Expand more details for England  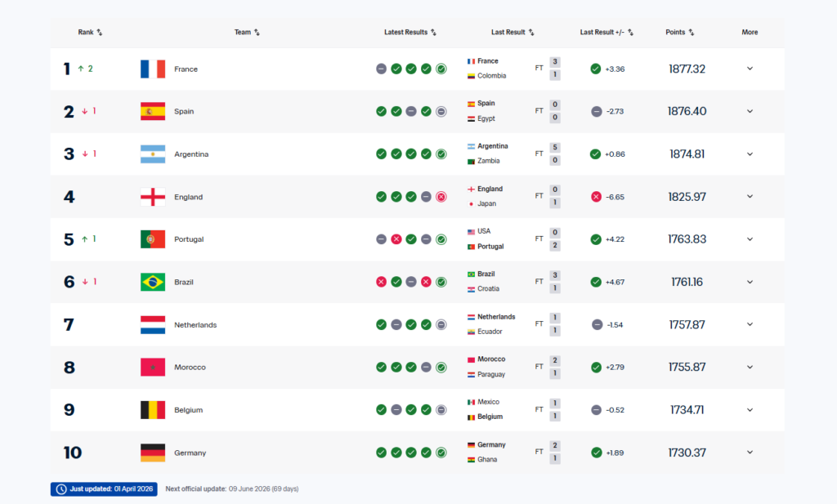(x=750, y=197)
